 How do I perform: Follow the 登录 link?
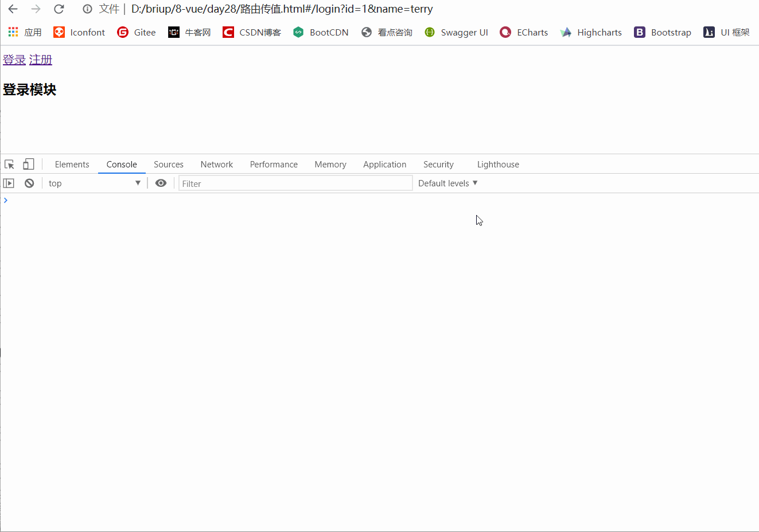point(14,60)
